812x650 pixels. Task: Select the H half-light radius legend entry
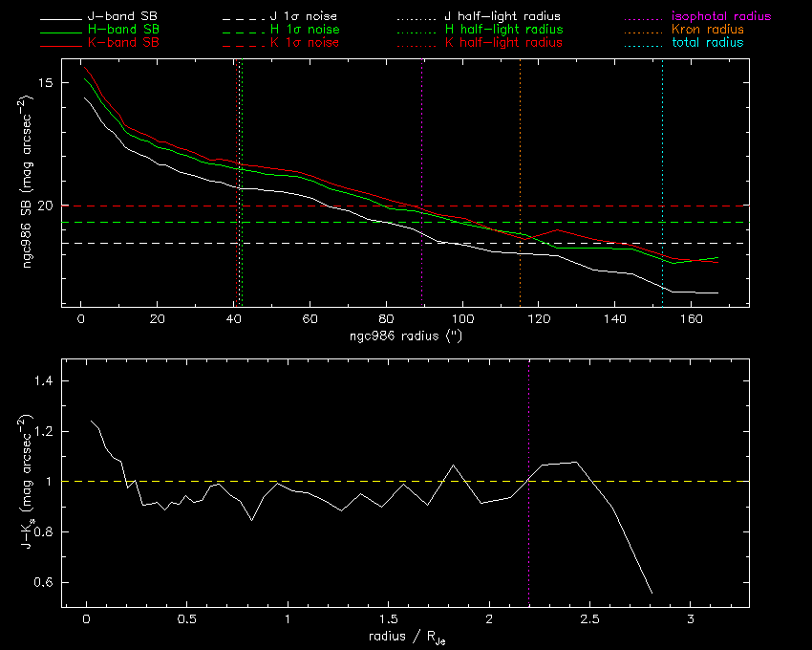(502, 31)
